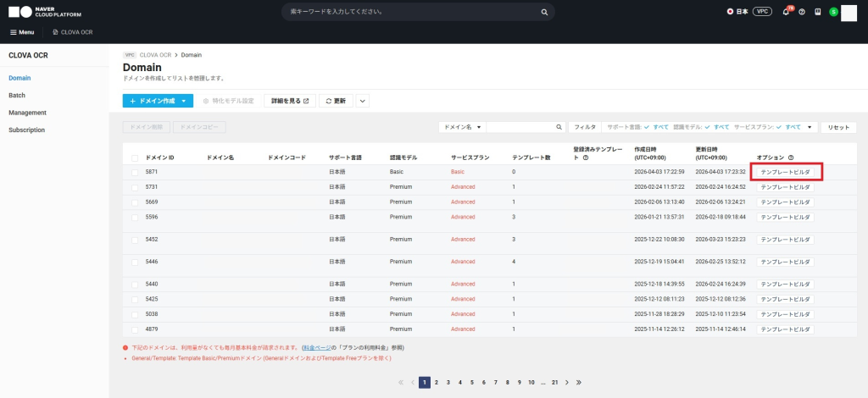Click the help question mark icon in header

[802, 12]
